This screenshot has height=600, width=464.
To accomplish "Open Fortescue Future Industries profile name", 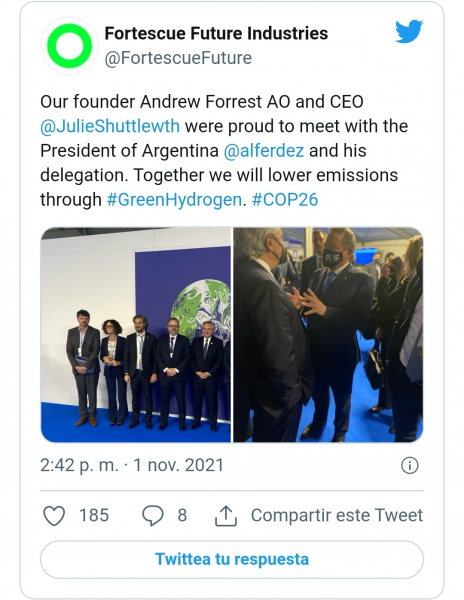I will coord(216,33).
